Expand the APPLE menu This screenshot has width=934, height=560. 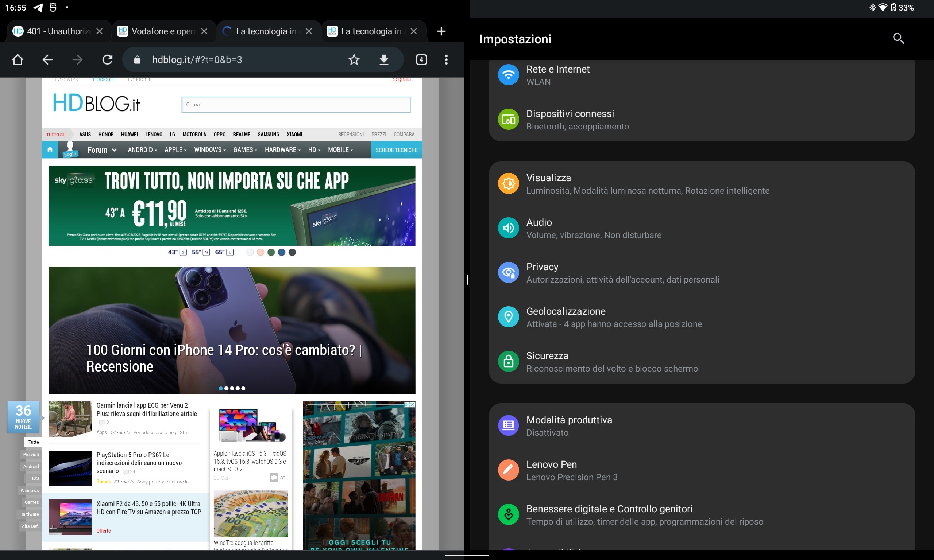point(175,150)
